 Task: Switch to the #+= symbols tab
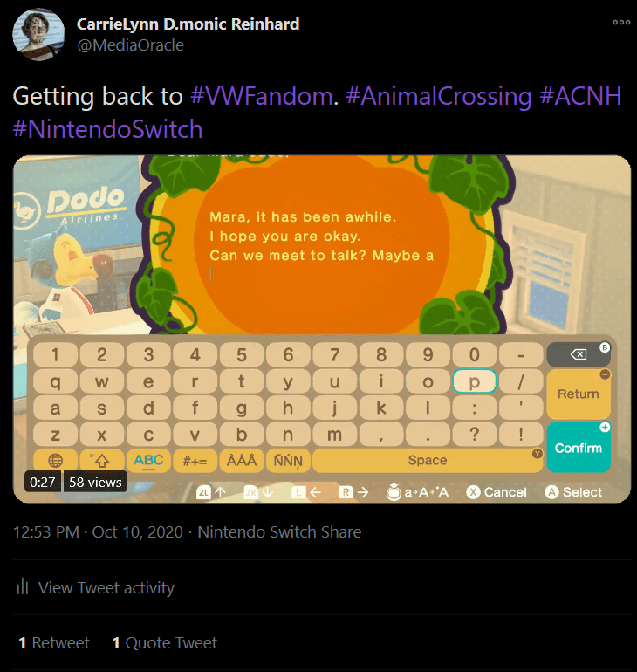click(x=195, y=460)
